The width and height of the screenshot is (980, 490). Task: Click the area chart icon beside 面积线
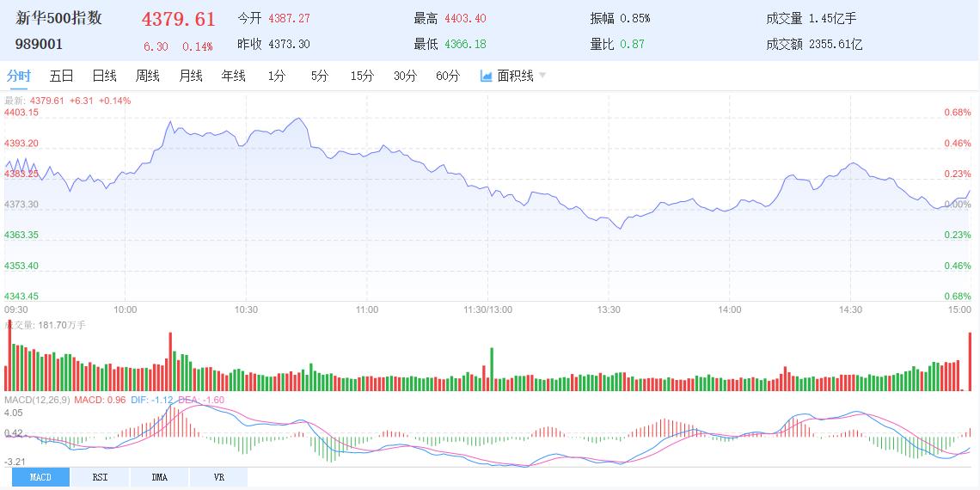click(x=486, y=76)
